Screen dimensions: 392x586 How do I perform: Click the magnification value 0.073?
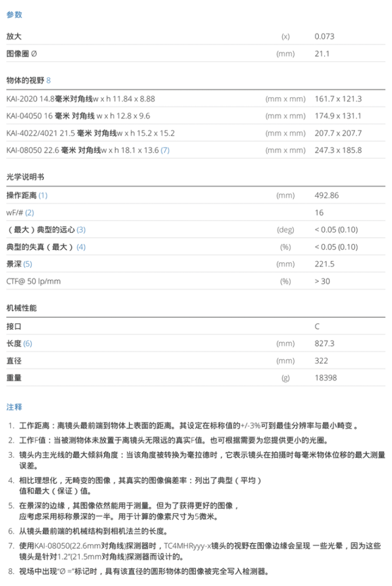324,37
